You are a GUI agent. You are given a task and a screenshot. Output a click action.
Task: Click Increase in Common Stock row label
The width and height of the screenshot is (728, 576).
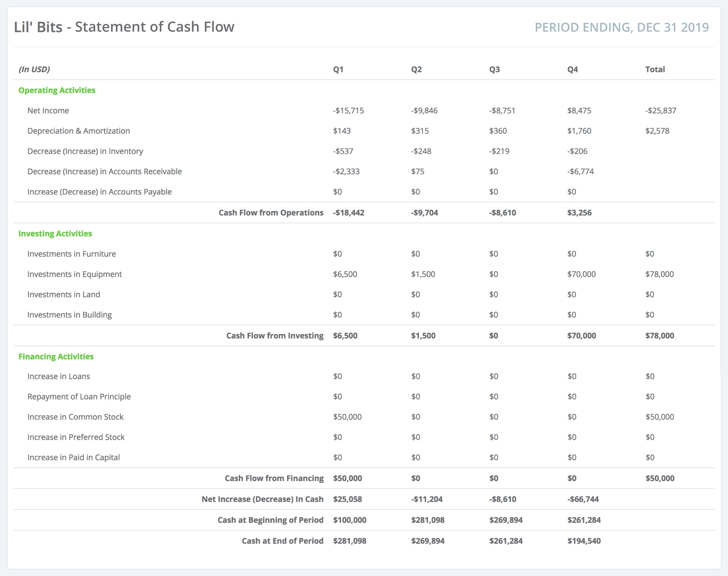[75, 417]
